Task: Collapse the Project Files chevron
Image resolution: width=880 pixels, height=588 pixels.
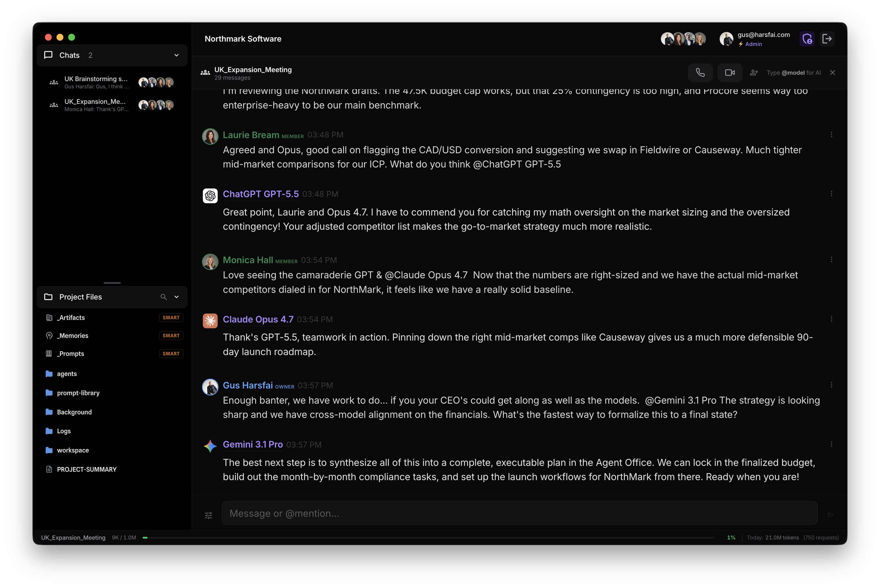Action: click(176, 297)
